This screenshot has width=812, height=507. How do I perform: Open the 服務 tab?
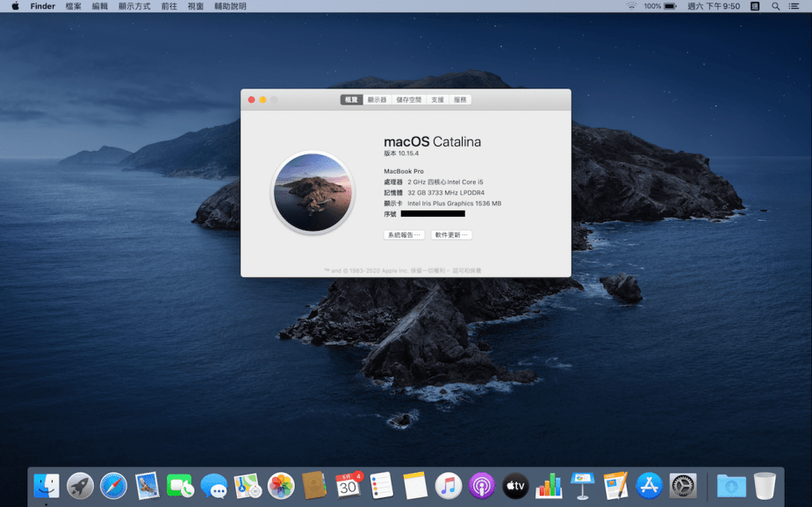point(461,100)
